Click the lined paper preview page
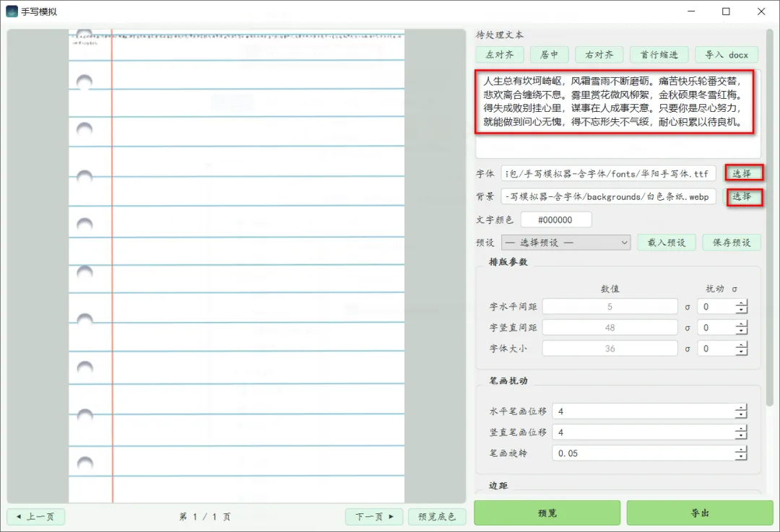Image resolution: width=780 pixels, height=532 pixels. pyautogui.click(x=236, y=266)
